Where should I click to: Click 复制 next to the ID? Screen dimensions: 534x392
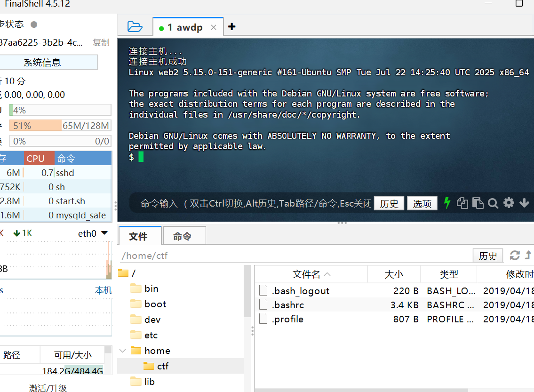pyautogui.click(x=101, y=42)
